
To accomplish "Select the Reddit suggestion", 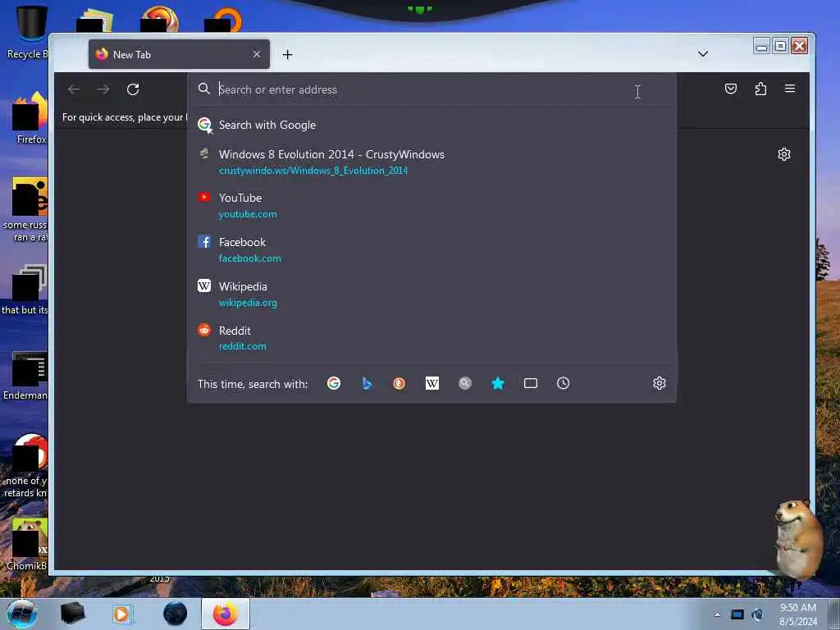I will pyautogui.click(x=431, y=338).
